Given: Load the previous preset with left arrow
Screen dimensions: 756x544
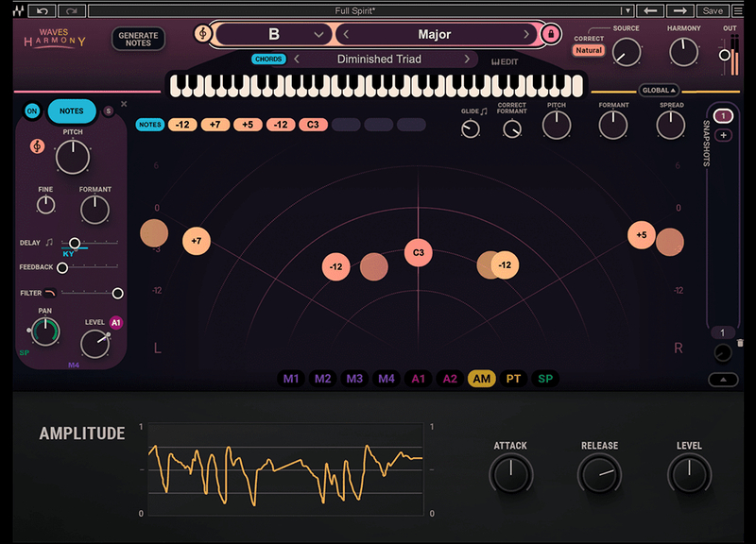Looking at the screenshot, I should click(x=650, y=10).
